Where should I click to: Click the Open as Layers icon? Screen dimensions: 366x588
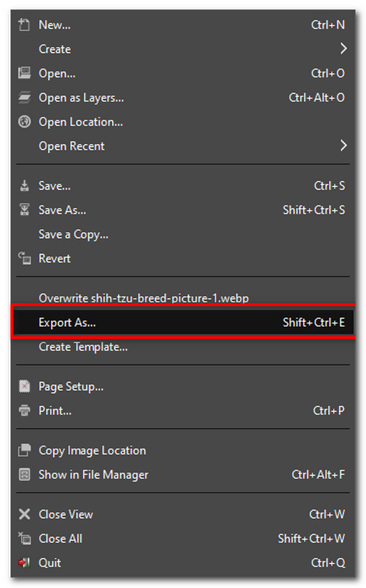coord(24,98)
